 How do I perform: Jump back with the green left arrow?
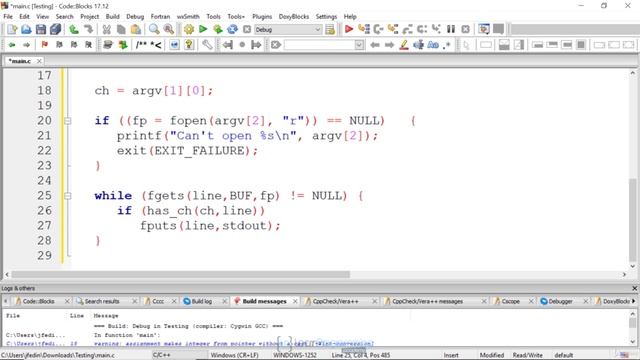pos(12,45)
